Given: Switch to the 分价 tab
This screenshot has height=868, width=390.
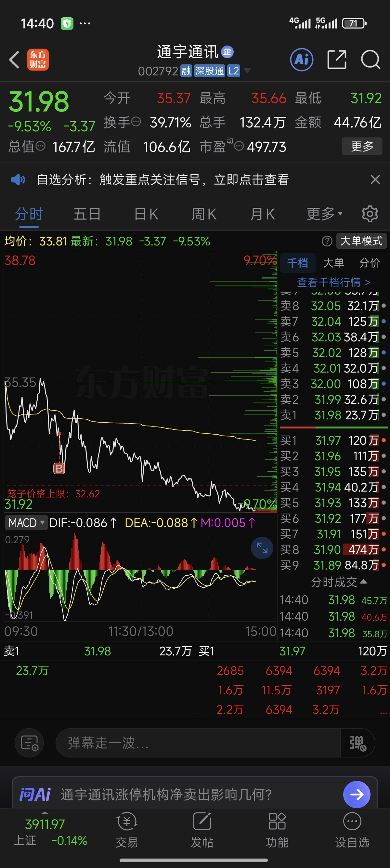Looking at the screenshot, I should click(x=370, y=262).
